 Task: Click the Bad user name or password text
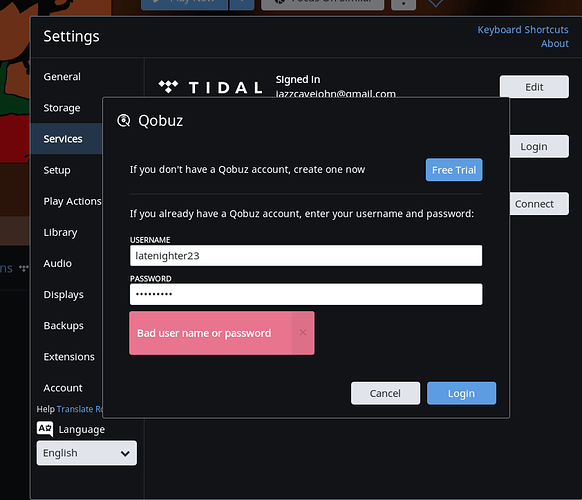click(x=204, y=333)
